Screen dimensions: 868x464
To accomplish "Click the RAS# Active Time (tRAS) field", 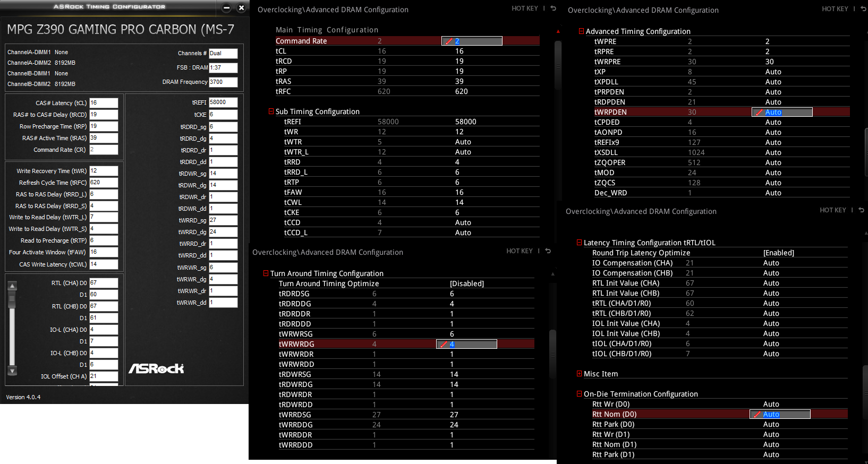I will click(104, 138).
